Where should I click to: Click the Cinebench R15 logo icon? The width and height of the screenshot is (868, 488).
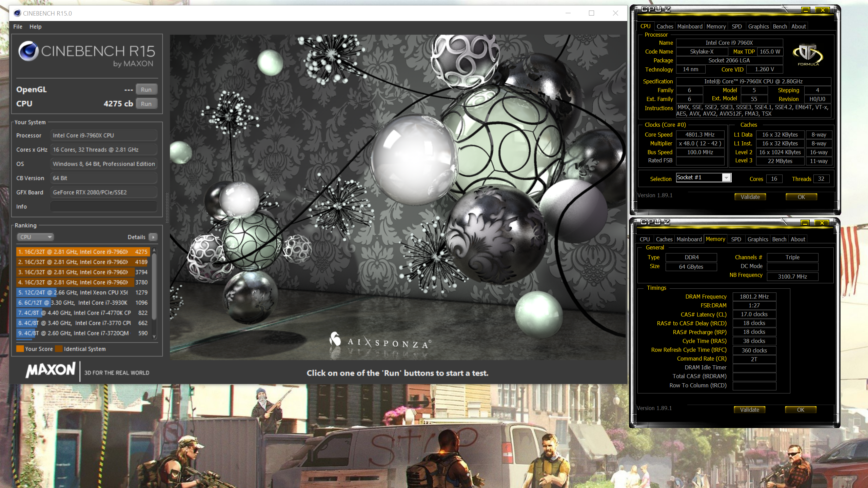click(28, 51)
